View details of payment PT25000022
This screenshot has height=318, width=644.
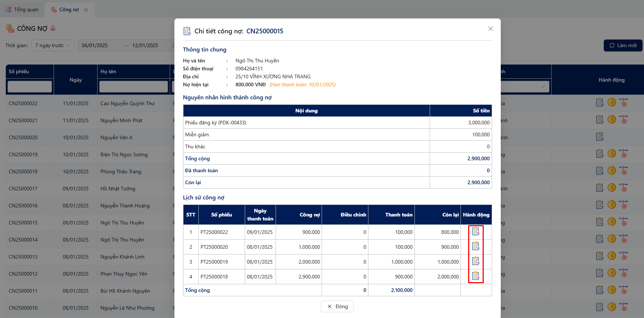(x=476, y=231)
